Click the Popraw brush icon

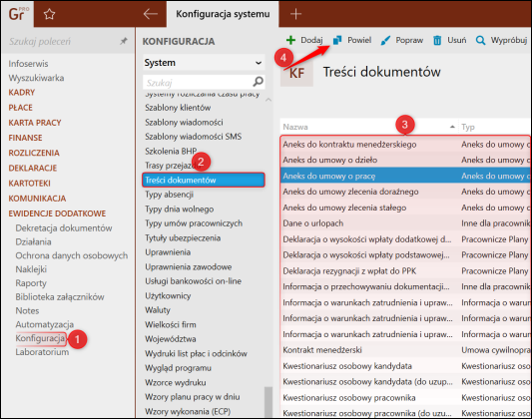(x=385, y=41)
